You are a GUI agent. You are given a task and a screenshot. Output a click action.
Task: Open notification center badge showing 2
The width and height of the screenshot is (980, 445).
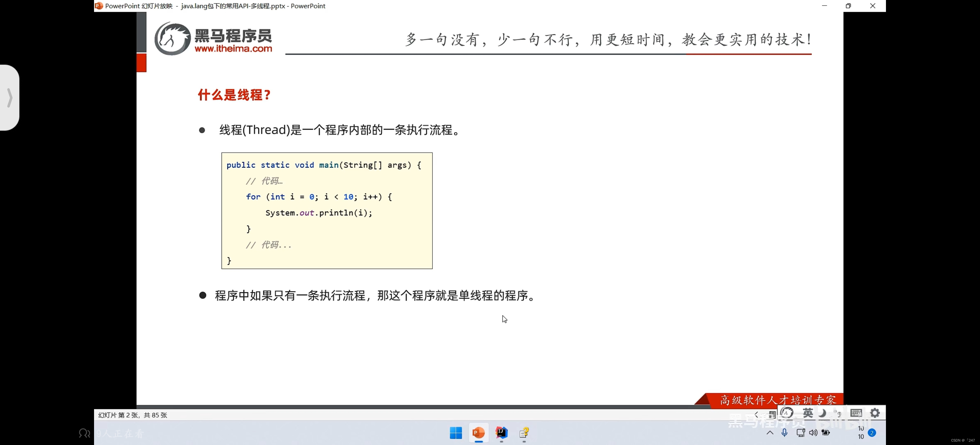pyautogui.click(x=872, y=433)
